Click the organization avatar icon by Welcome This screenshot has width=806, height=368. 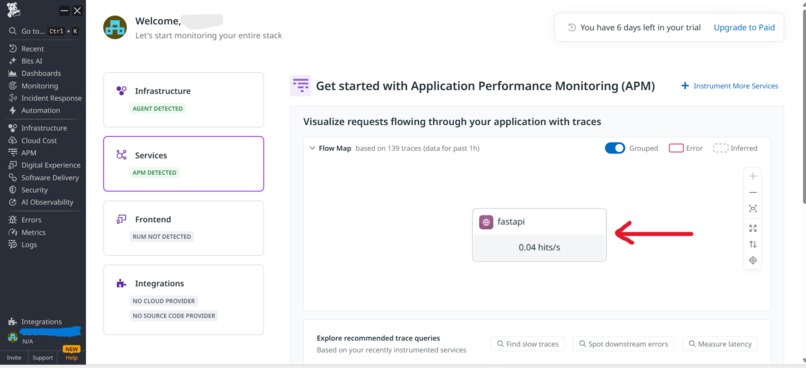[x=115, y=27]
